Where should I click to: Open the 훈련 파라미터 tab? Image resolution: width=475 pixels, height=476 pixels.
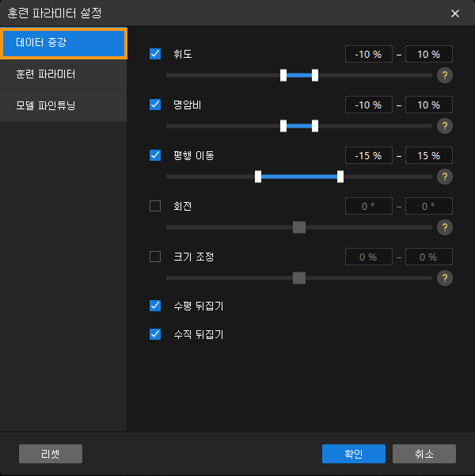coord(63,74)
